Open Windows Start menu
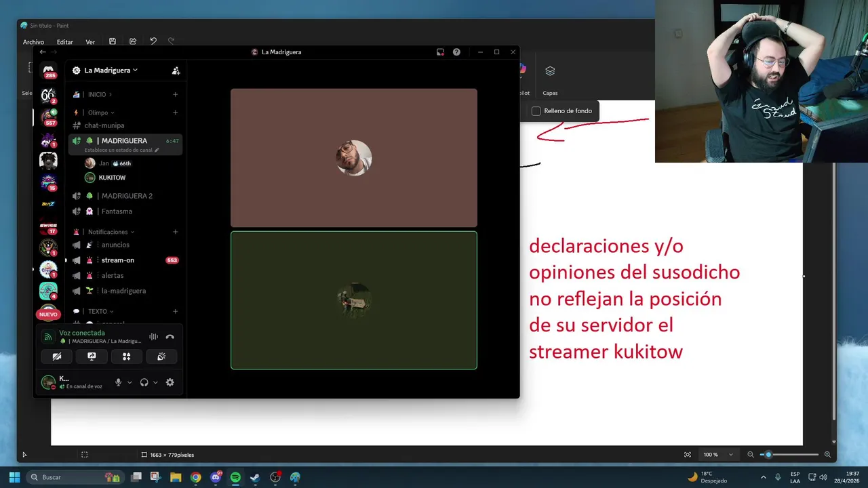 point(14,477)
